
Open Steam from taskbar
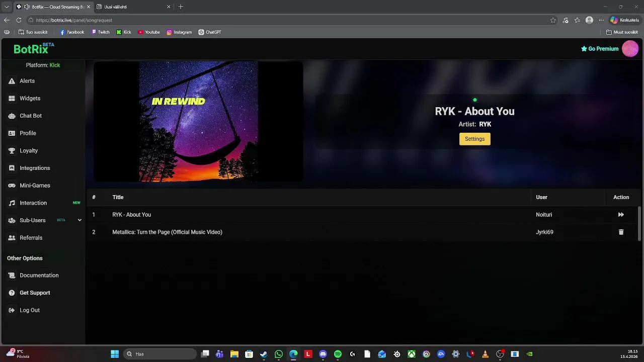tap(264, 354)
